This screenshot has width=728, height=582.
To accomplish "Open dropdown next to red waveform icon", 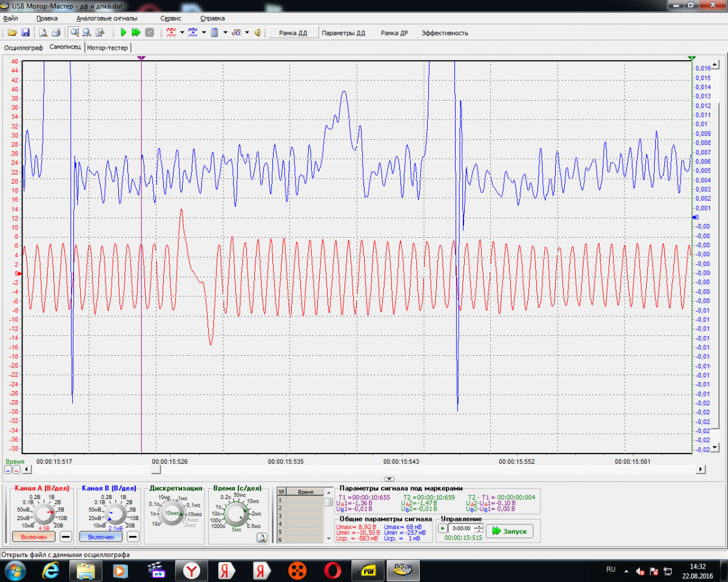I will coord(182,33).
